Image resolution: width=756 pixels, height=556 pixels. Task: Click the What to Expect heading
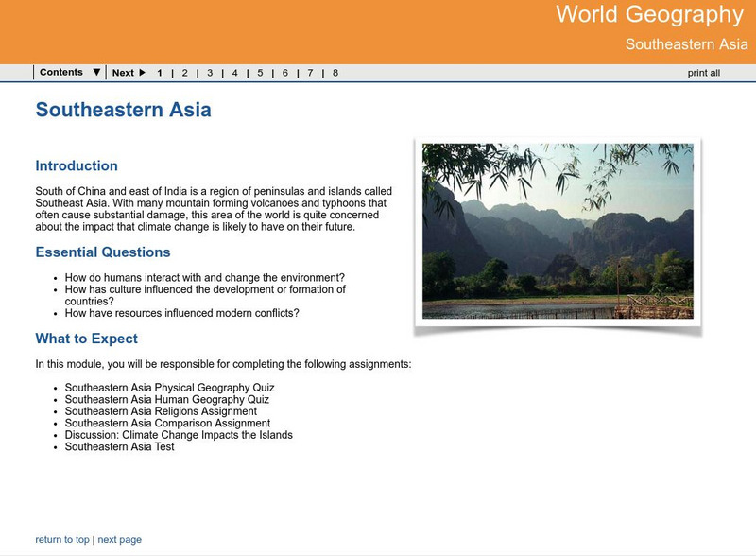(x=86, y=339)
